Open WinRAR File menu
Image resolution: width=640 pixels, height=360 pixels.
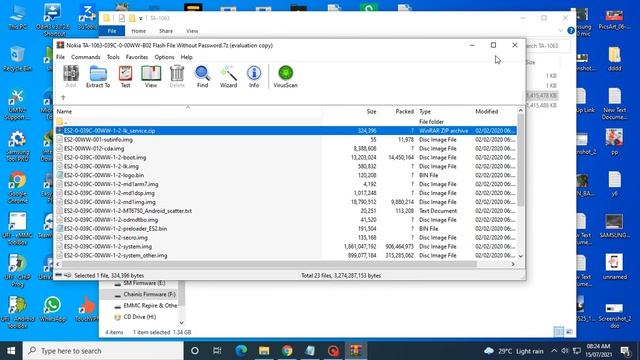[60, 57]
